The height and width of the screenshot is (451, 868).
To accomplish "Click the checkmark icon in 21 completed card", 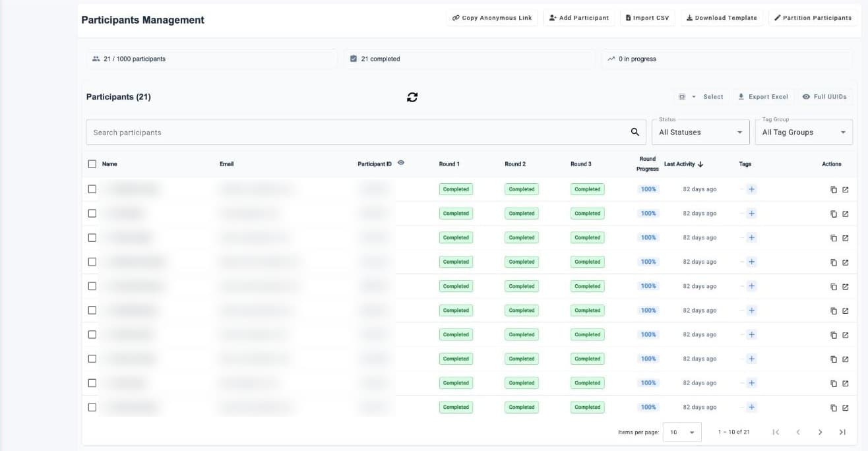I will (354, 59).
